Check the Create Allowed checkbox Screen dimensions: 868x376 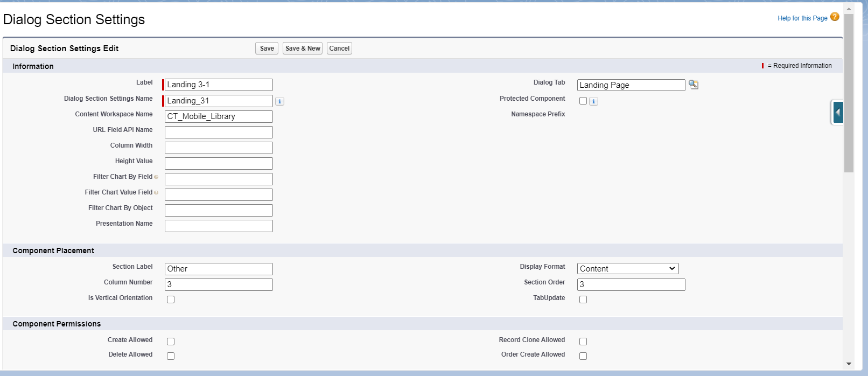(171, 342)
